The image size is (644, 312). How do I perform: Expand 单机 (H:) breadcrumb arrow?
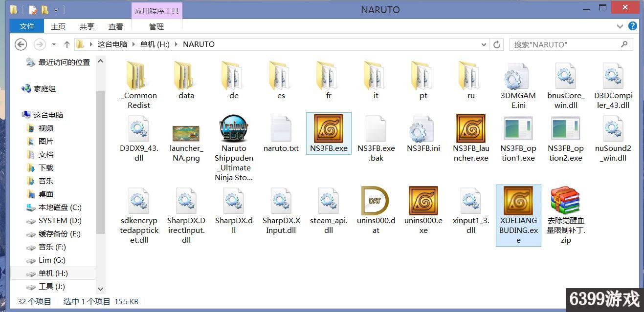(176, 44)
